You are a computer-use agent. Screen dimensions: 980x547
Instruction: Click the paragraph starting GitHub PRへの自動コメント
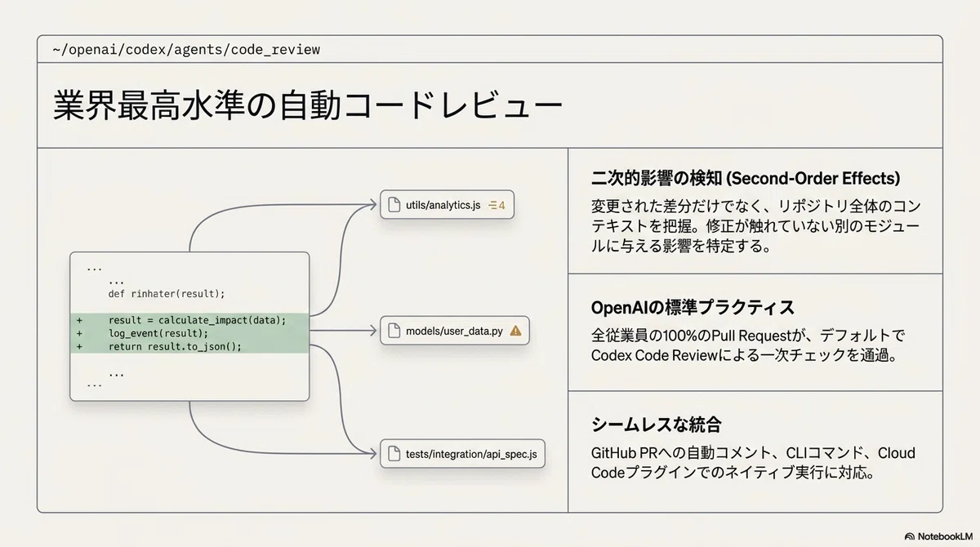[x=753, y=463]
